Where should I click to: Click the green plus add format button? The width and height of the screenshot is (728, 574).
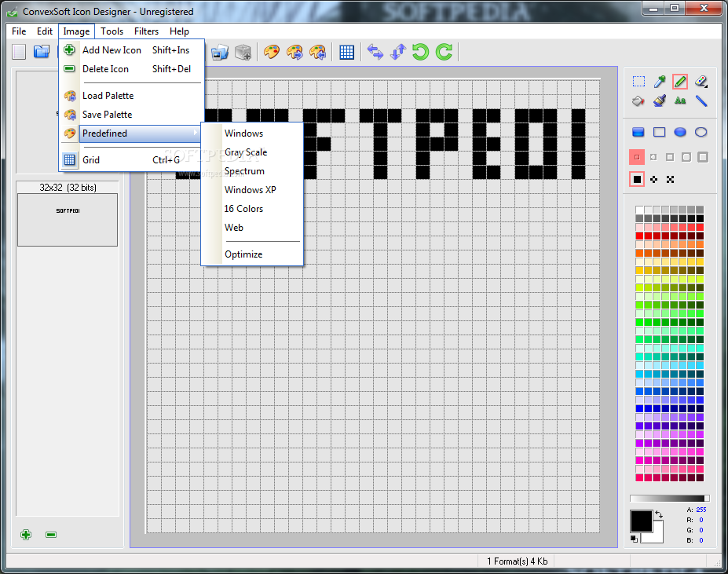coord(26,535)
